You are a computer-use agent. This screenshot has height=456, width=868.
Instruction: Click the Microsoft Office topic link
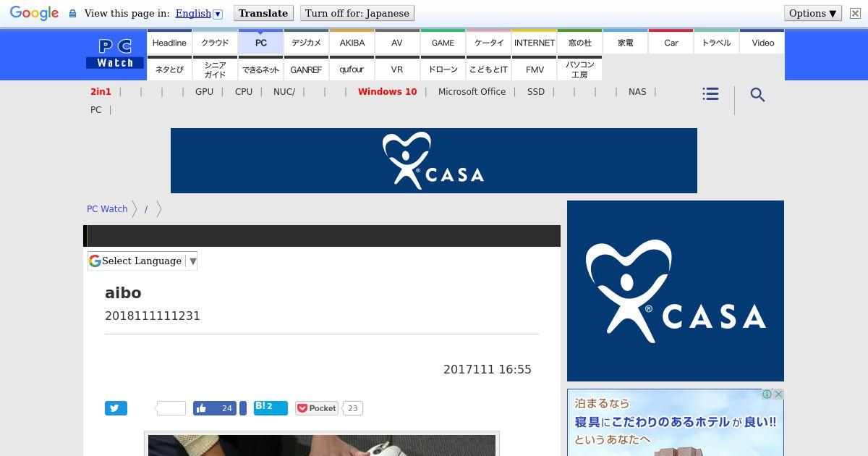(x=472, y=92)
